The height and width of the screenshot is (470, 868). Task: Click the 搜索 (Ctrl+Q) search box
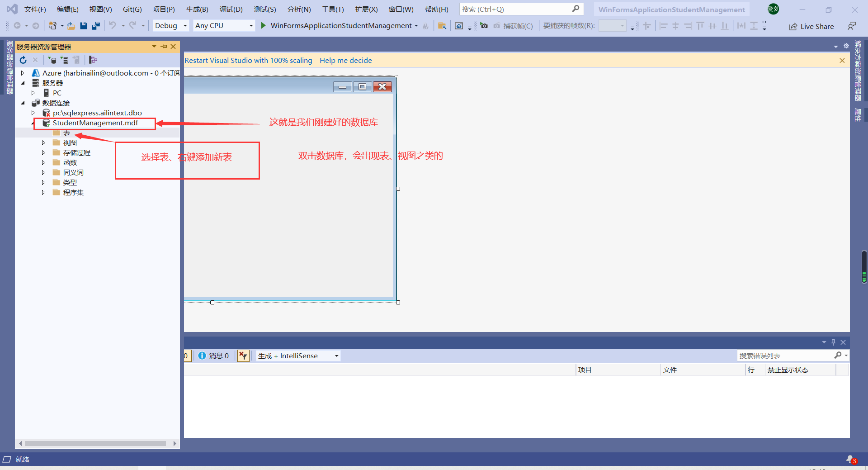click(520, 9)
